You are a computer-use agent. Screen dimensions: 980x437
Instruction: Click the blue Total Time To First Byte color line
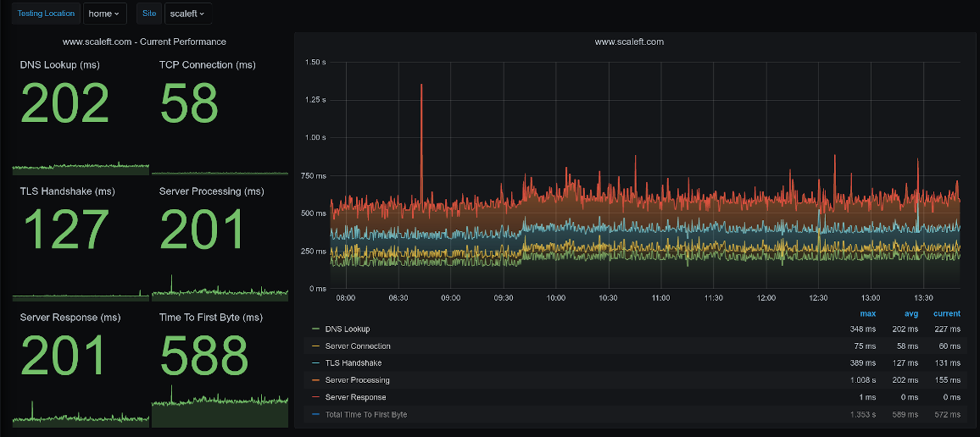click(315, 414)
